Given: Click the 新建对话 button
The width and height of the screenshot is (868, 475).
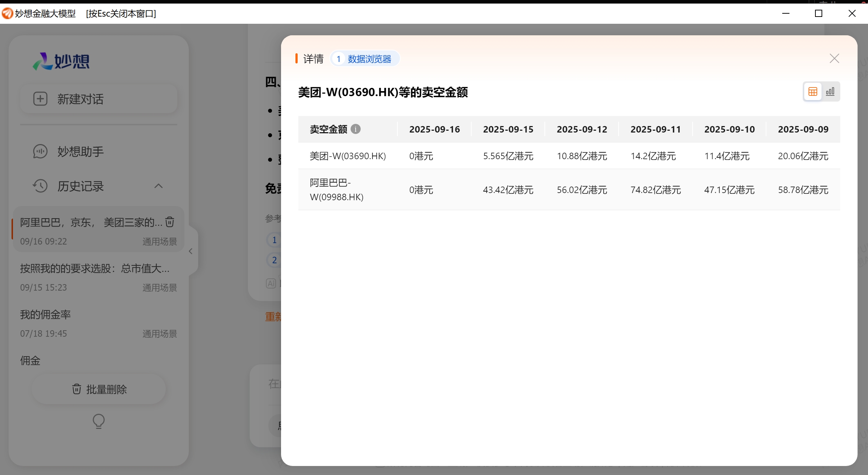Looking at the screenshot, I should 99,99.
